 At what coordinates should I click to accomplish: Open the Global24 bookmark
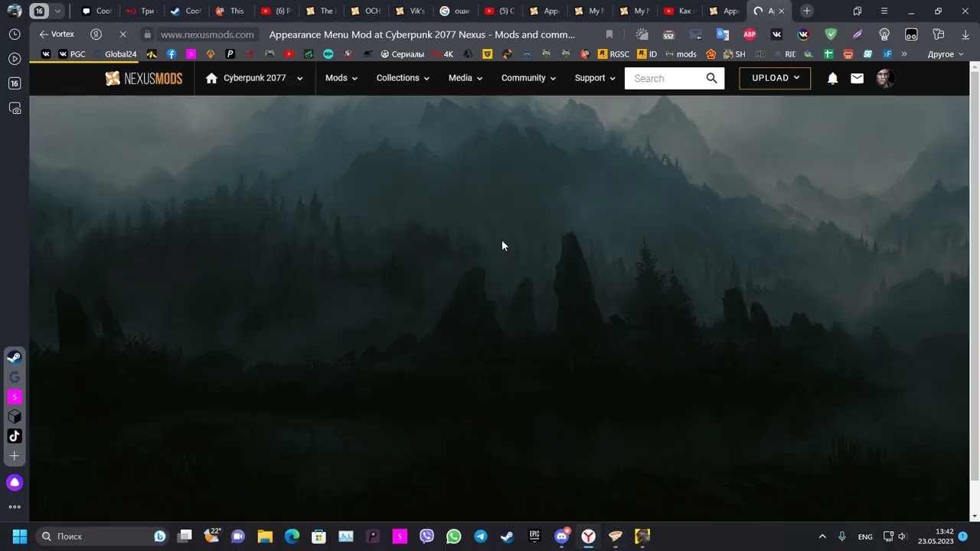pyautogui.click(x=114, y=54)
